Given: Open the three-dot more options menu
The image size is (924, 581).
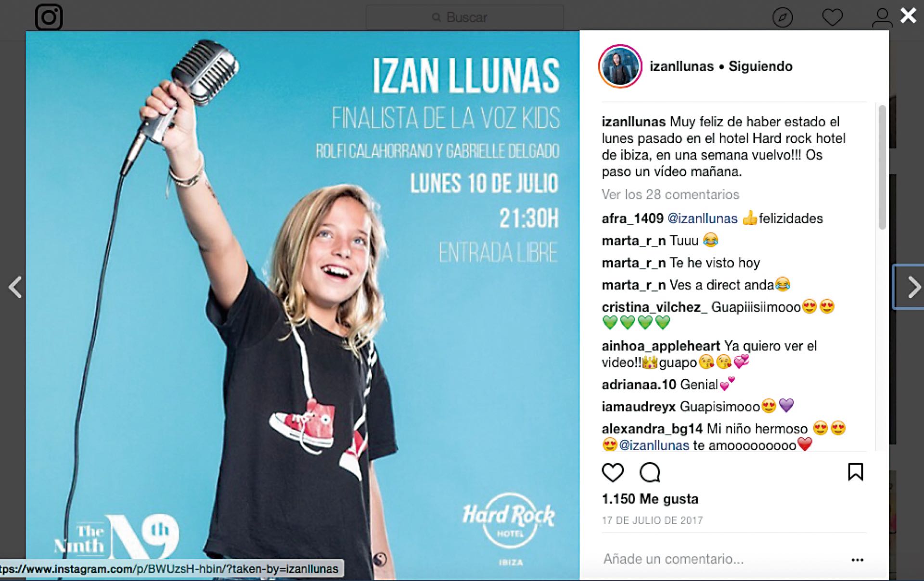Looking at the screenshot, I should (857, 559).
